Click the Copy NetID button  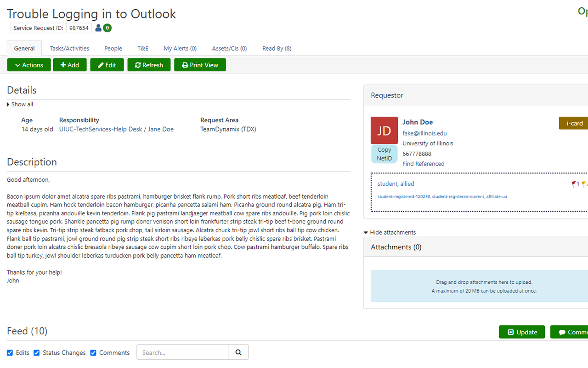click(384, 154)
